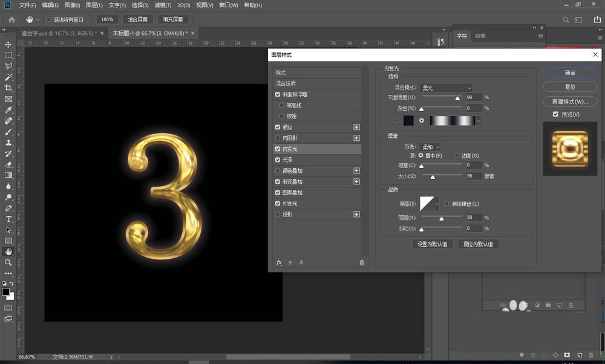
Task: Enable 消除锯齿(L) checkbox
Action: coord(446,204)
